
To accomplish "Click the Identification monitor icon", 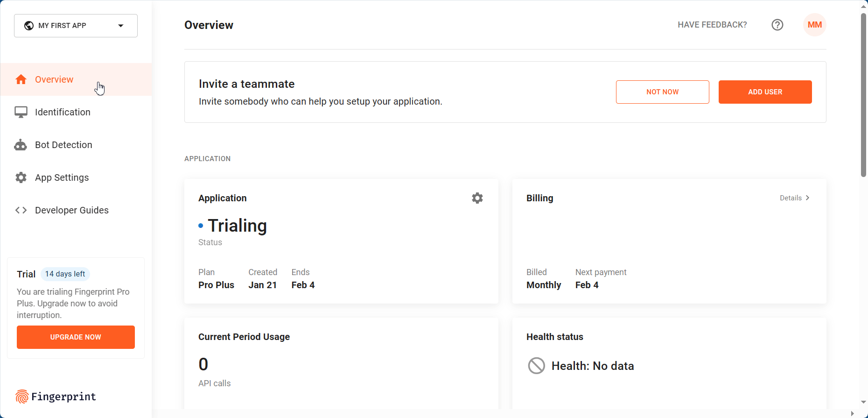I will 21,112.
